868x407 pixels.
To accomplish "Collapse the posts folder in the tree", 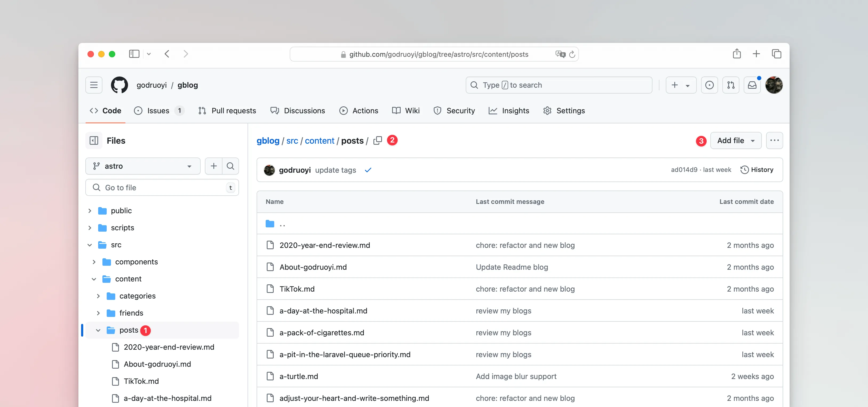I will pyautogui.click(x=98, y=330).
